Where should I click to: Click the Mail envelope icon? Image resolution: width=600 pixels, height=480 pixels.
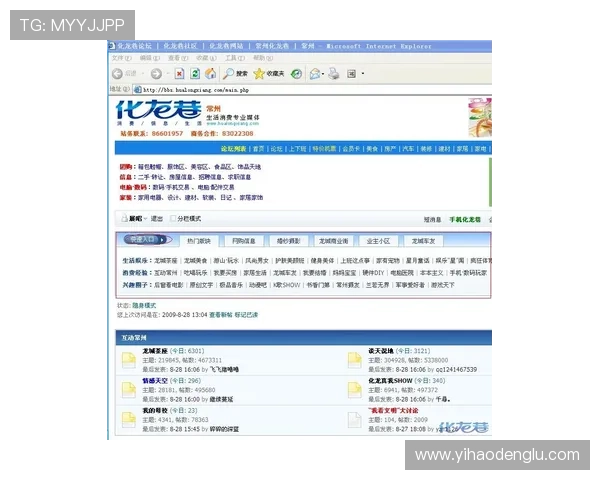(315, 73)
